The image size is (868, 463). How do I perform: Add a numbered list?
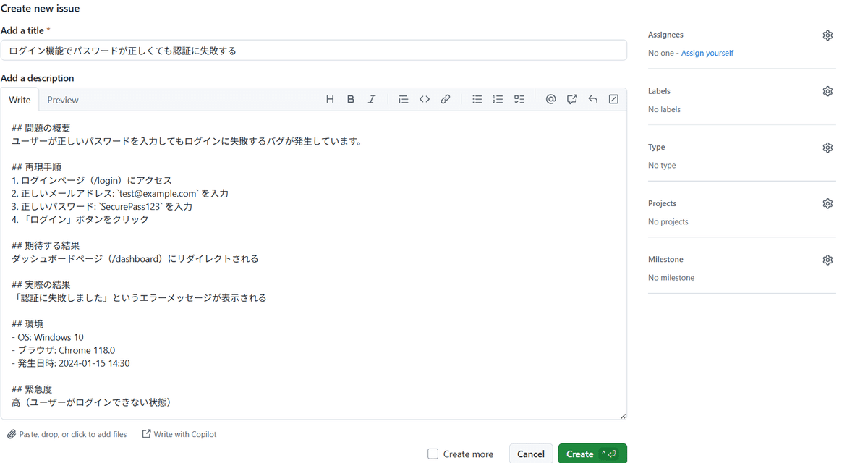498,99
